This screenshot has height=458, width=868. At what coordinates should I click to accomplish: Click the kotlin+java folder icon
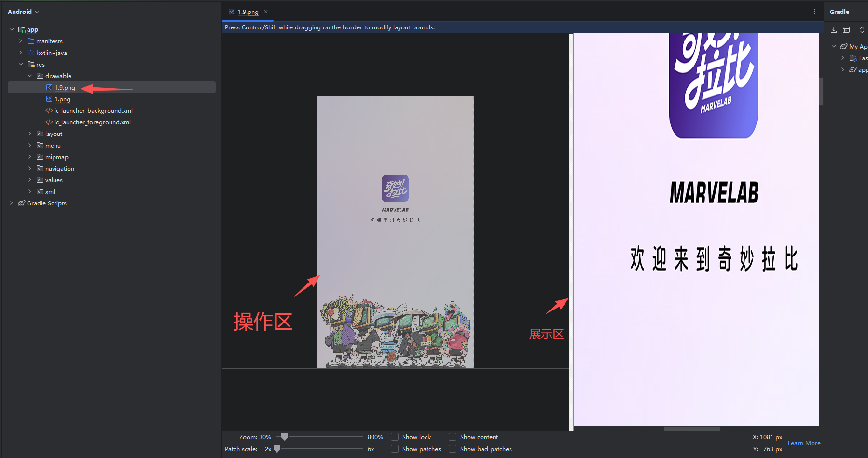[x=31, y=53]
